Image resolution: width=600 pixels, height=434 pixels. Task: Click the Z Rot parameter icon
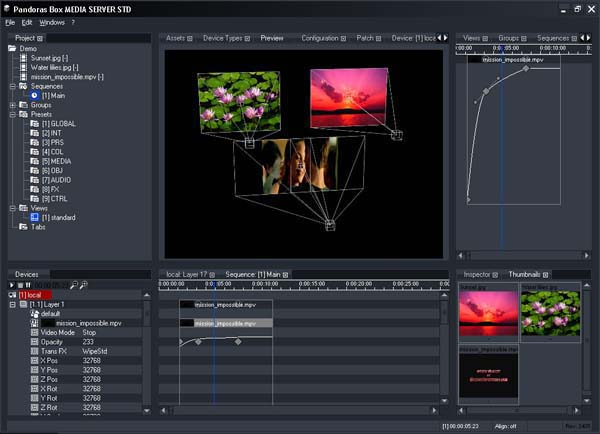(34, 408)
